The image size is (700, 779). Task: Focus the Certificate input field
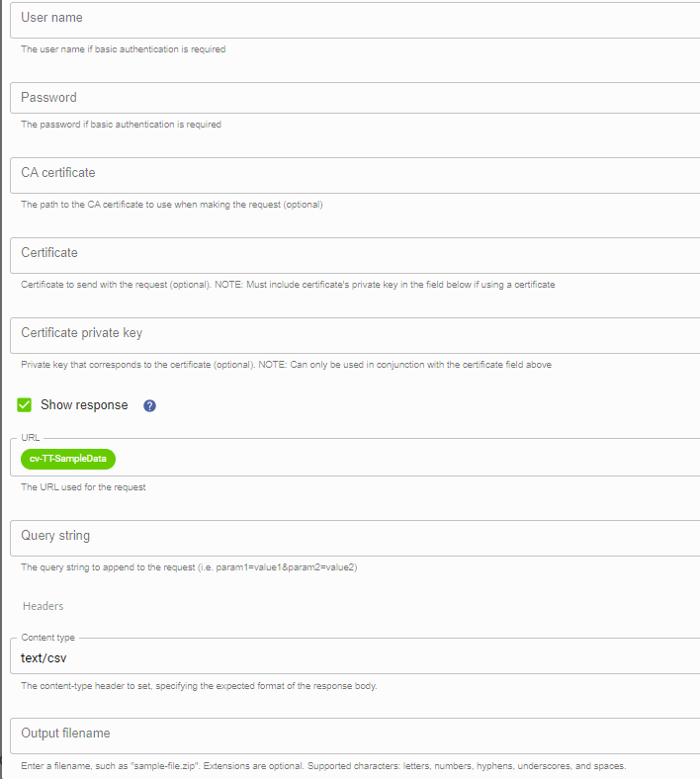pos(355,255)
